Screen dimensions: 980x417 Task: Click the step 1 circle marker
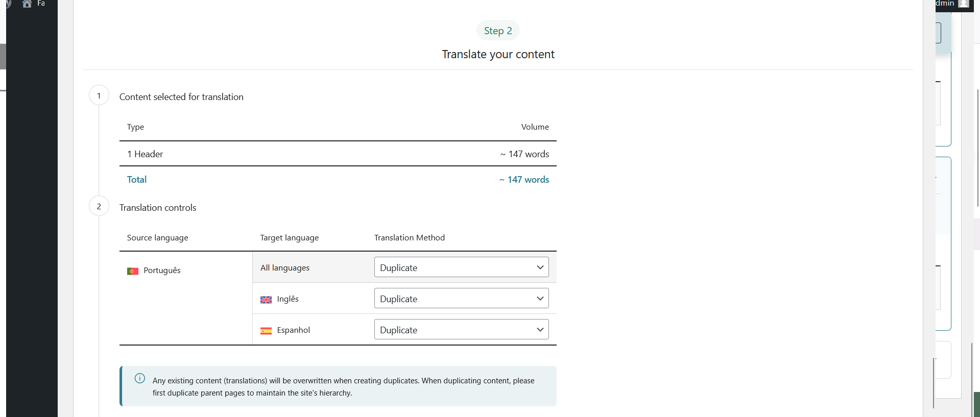[99, 95]
